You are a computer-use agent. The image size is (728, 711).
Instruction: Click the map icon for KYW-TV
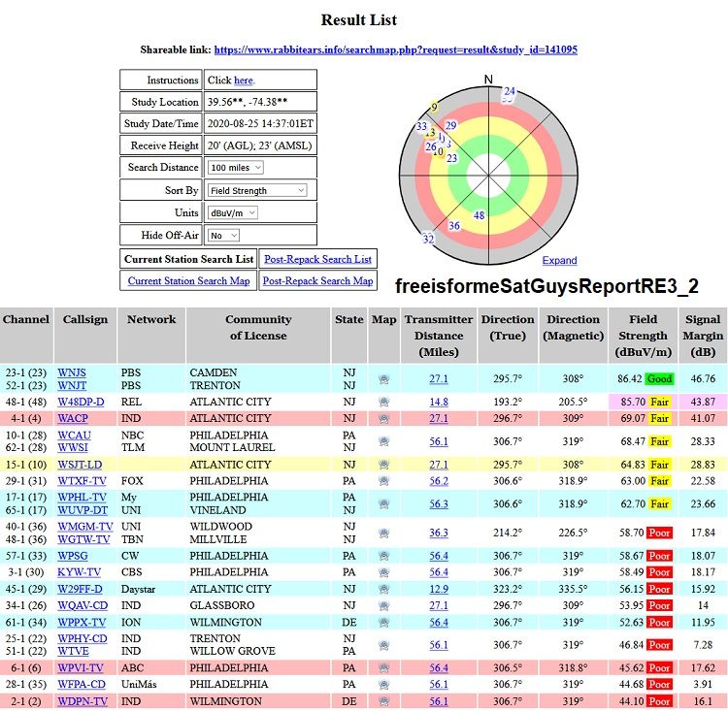383,573
